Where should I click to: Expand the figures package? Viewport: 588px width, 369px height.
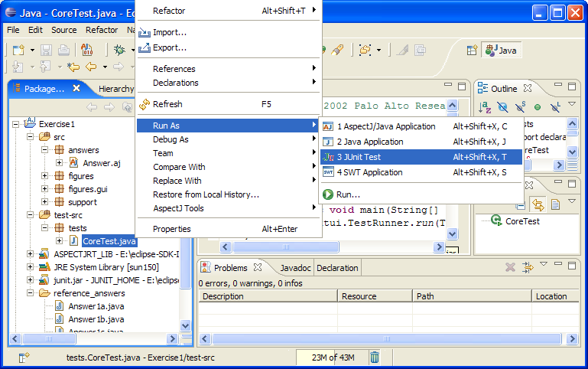pyautogui.click(x=44, y=176)
